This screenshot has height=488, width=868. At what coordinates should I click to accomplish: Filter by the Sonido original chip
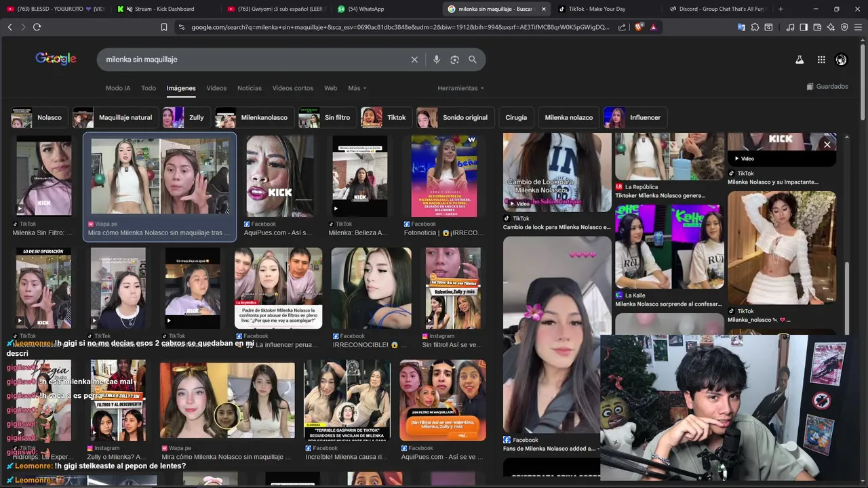click(455, 117)
